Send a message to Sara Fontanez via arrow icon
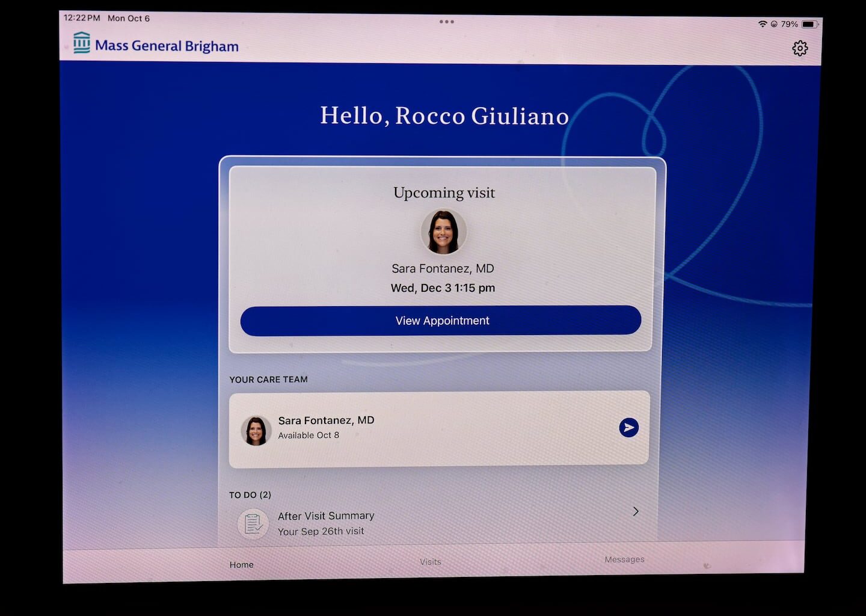Screen dimensions: 866x616 628,427
